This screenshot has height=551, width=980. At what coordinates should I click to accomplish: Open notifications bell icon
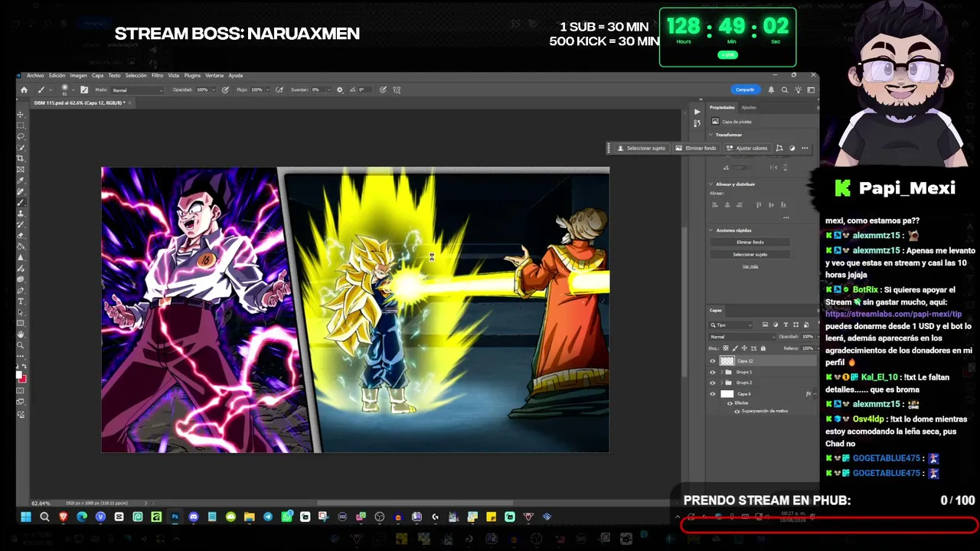(x=771, y=90)
